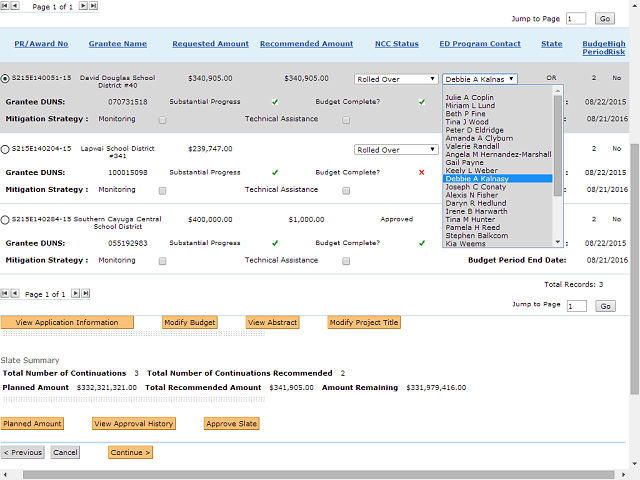Click green Budget Complete checkmark for Southern Cayuga

pyautogui.click(x=421, y=243)
